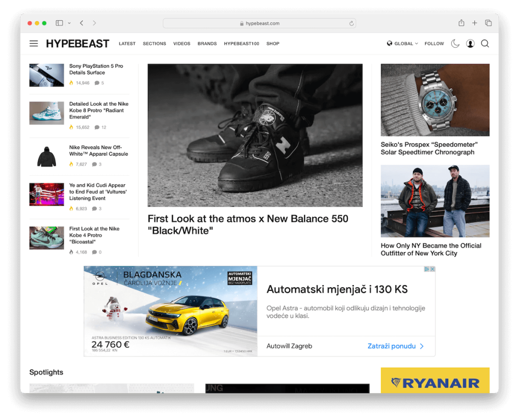Click the HYPEBEAST logo
519x420 pixels.
click(78, 44)
